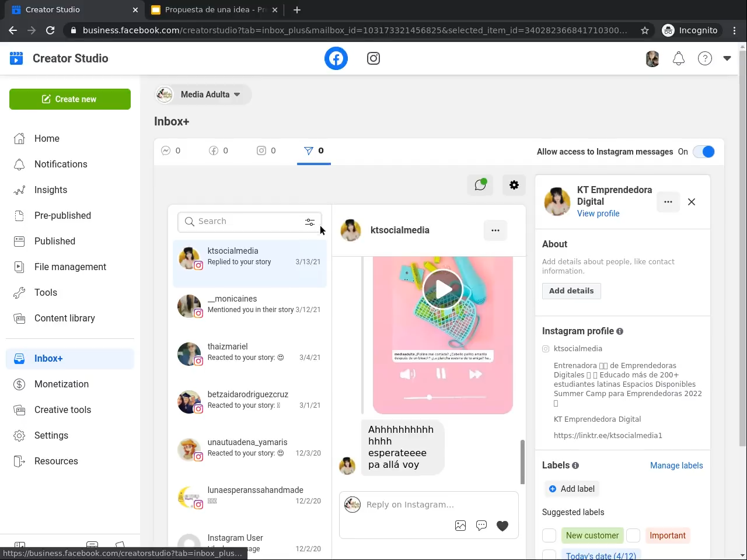747x560 pixels.
Task: Click the Create new button
Action: [x=70, y=99]
